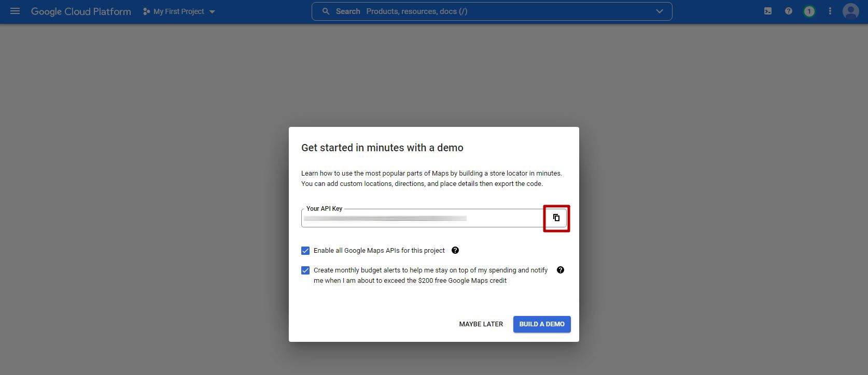Open the help question mark menu
Screen dimensions: 868x375
tap(789, 11)
